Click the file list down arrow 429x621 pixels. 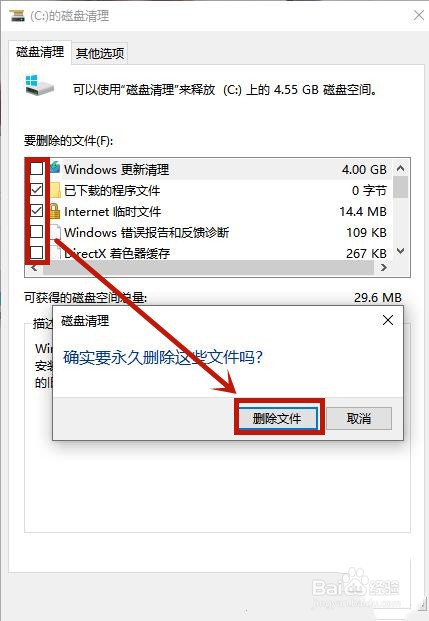point(401,251)
